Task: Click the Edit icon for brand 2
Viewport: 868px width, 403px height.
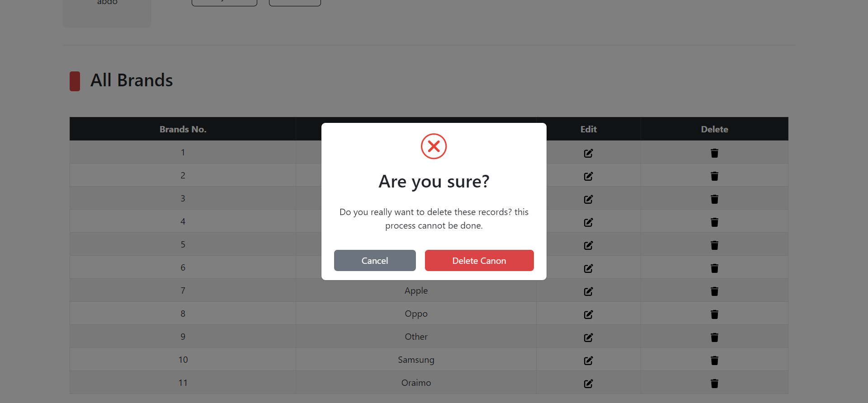Action: 588,176
